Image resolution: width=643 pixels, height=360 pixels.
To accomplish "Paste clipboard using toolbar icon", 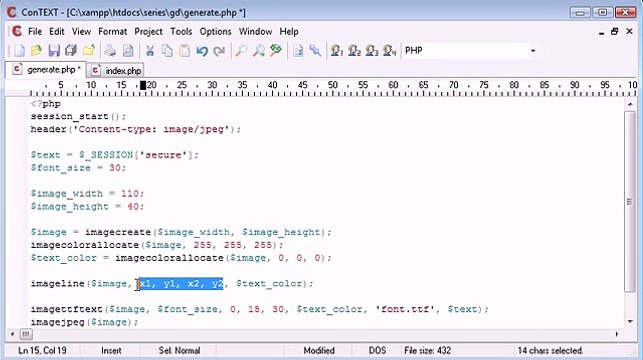I will [x=185, y=51].
